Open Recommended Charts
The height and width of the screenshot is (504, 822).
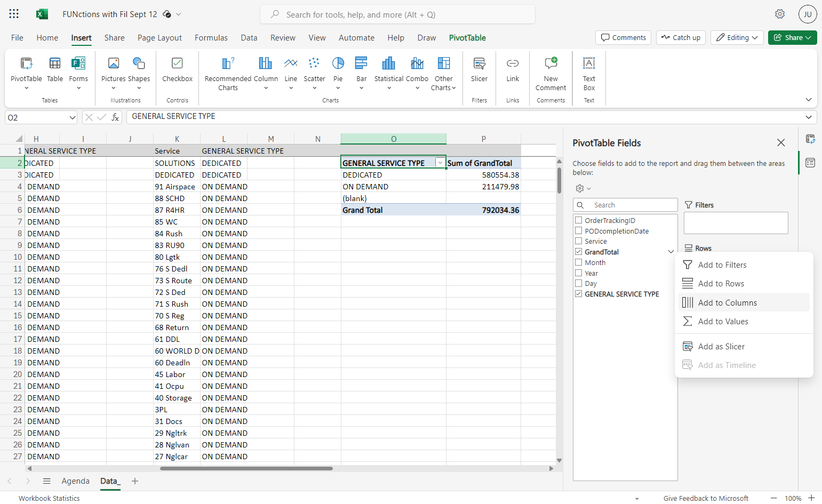[x=228, y=74]
